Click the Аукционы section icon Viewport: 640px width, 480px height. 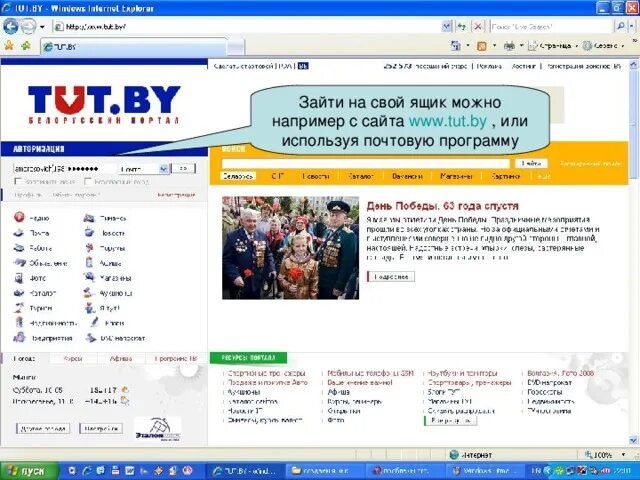click(89, 293)
